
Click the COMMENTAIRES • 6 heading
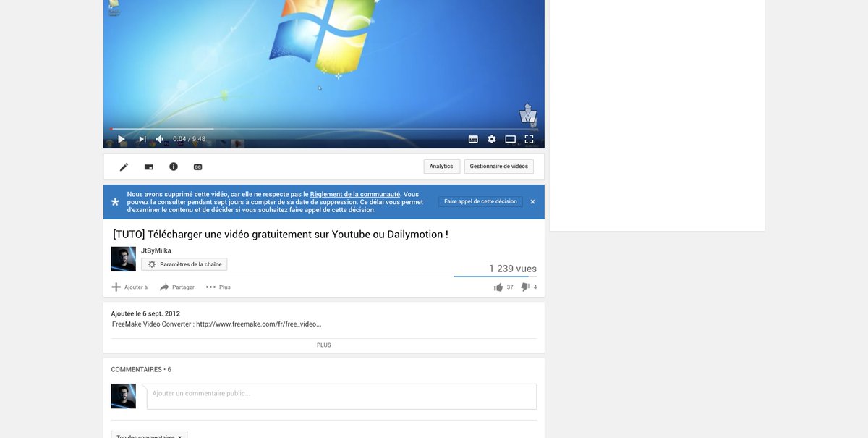141,369
